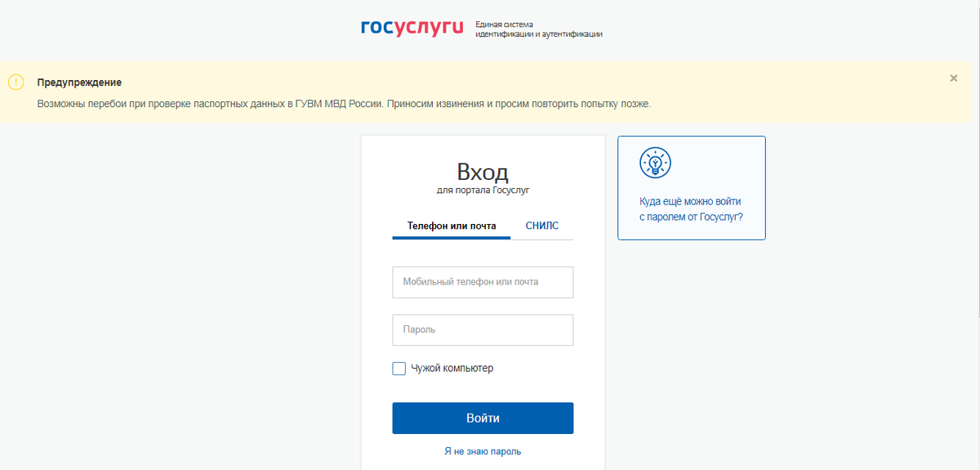This screenshot has width=980, height=470.
Task: Open 'Куда ещё можно войти с паролем от Госуслуг?' link
Action: pyautogui.click(x=691, y=209)
